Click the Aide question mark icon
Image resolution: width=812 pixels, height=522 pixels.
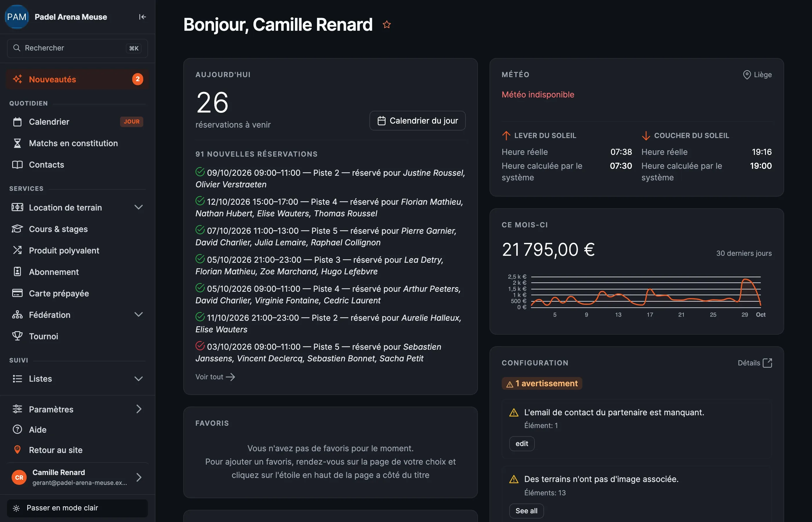[x=17, y=429]
